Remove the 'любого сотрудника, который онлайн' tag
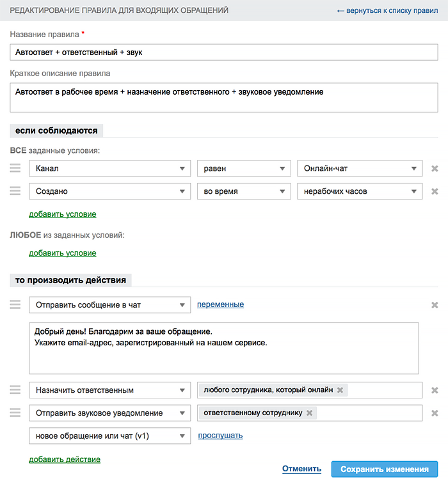448x488 pixels. (340, 390)
